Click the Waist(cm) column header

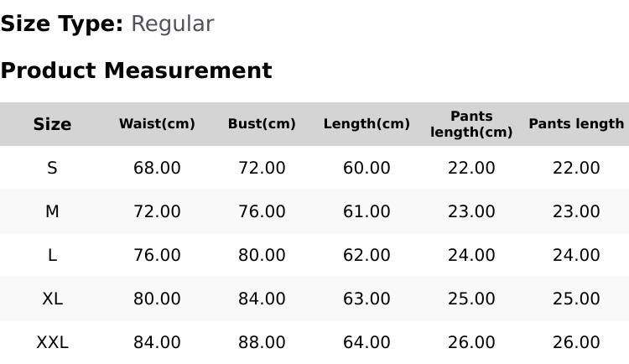[x=157, y=124]
